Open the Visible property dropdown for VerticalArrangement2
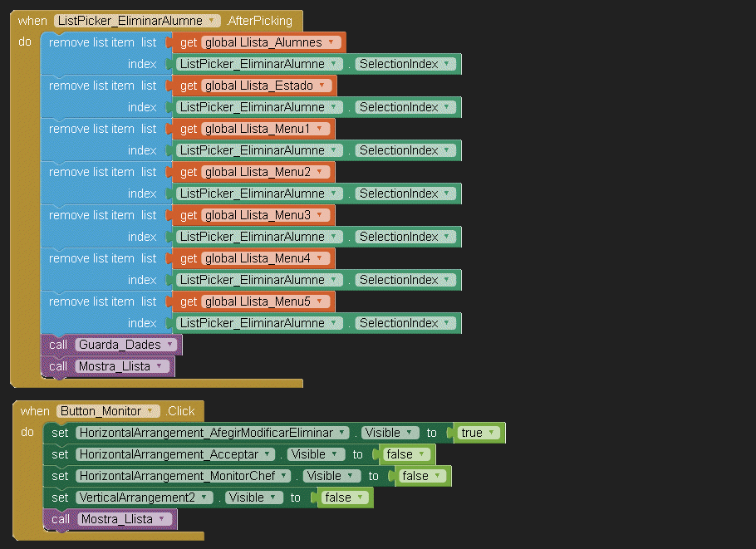 [272, 498]
